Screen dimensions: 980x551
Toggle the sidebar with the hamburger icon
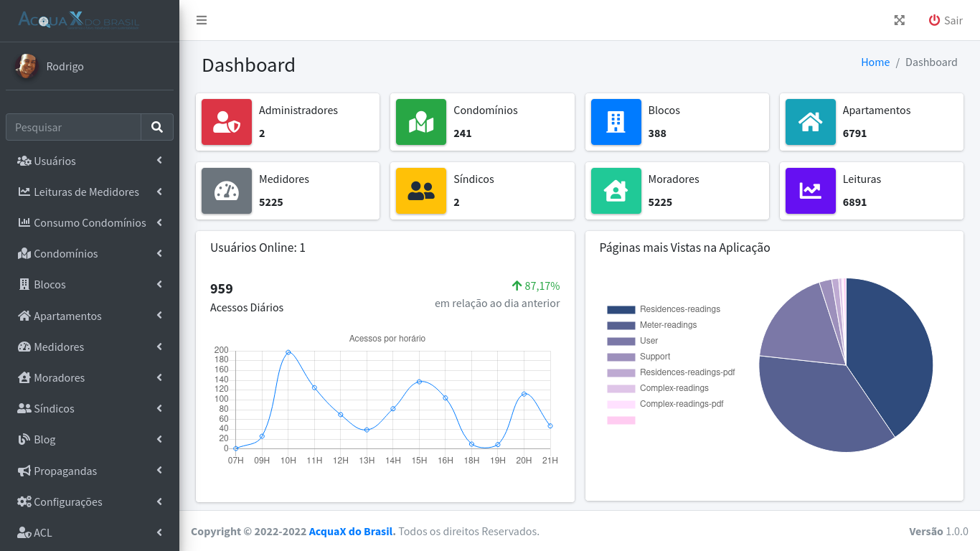(202, 20)
